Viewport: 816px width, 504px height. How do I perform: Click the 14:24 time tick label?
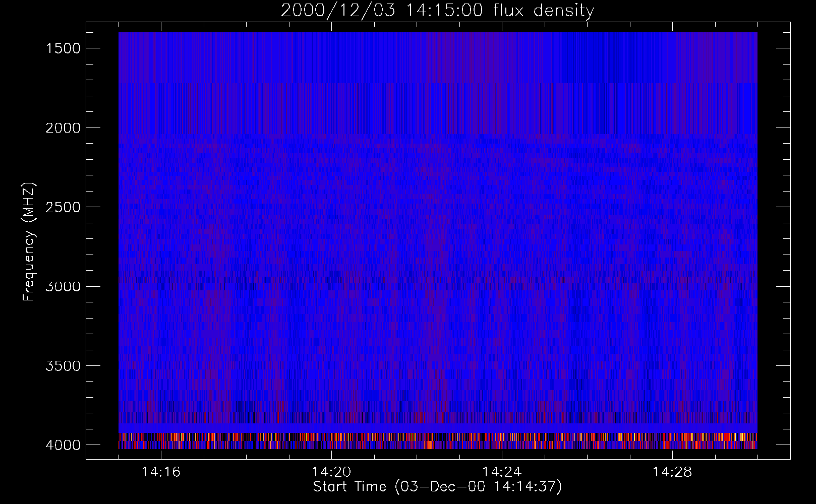point(502,472)
